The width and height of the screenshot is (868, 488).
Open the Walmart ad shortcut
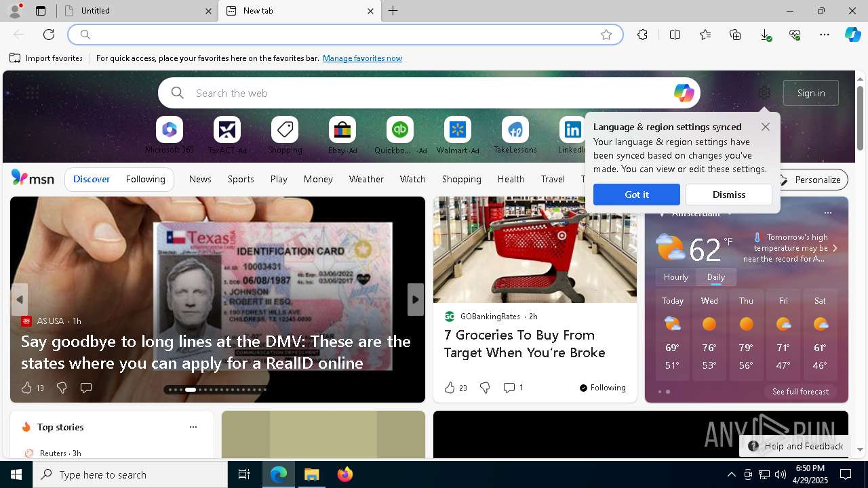coord(458,135)
